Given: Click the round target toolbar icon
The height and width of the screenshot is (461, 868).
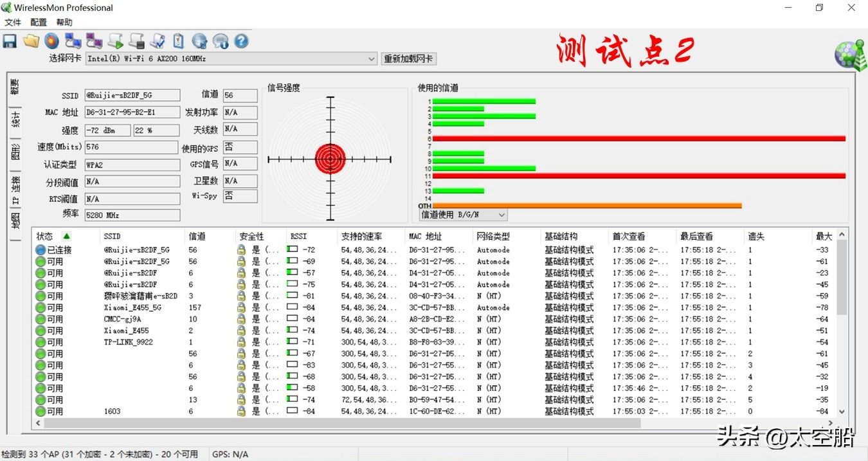Looking at the screenshot, I should pyautogui.click(x=52, y=42).
